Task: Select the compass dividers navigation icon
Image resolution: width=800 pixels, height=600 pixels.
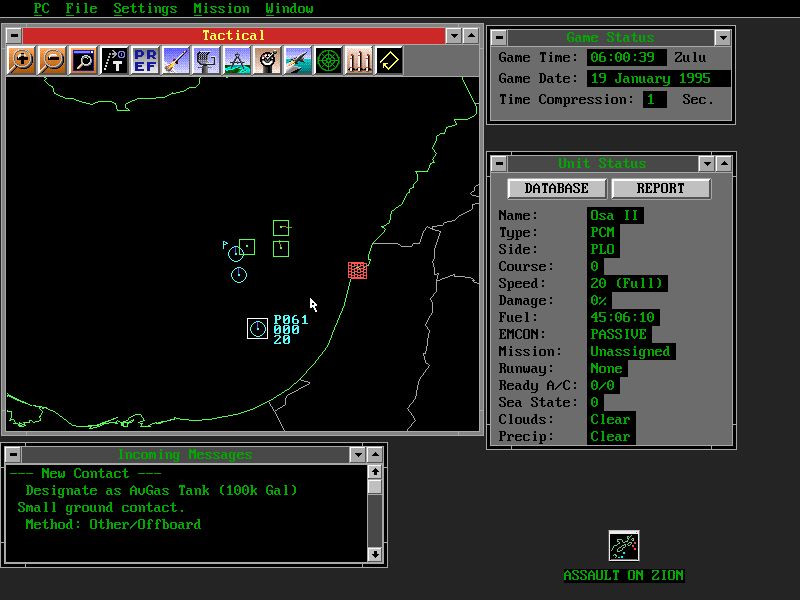Action: [x=237, y=61]
